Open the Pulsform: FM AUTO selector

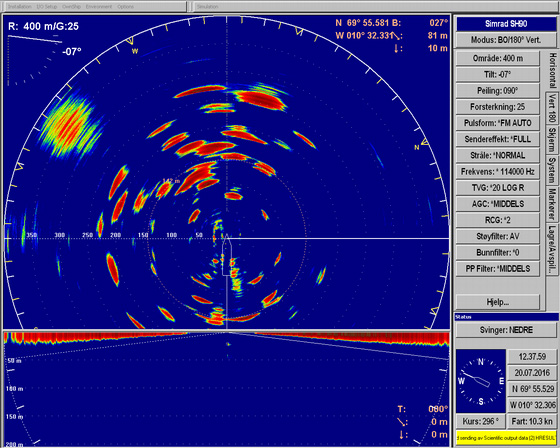coord(498,123)
